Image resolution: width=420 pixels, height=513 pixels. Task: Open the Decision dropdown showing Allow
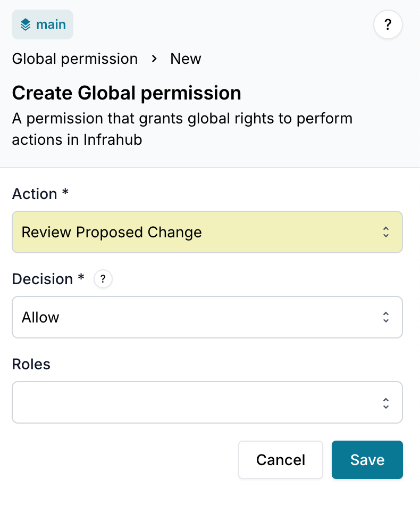point(207,317)
